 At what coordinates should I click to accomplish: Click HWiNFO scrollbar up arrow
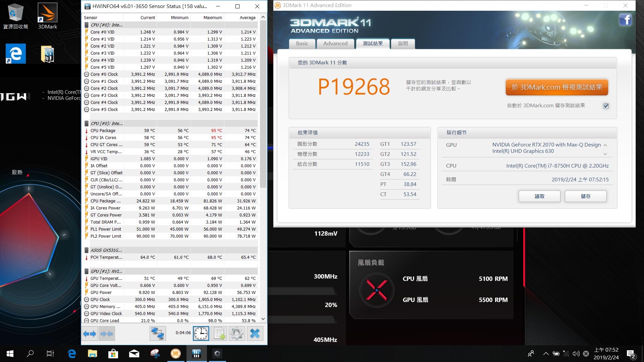click(263, 17)
